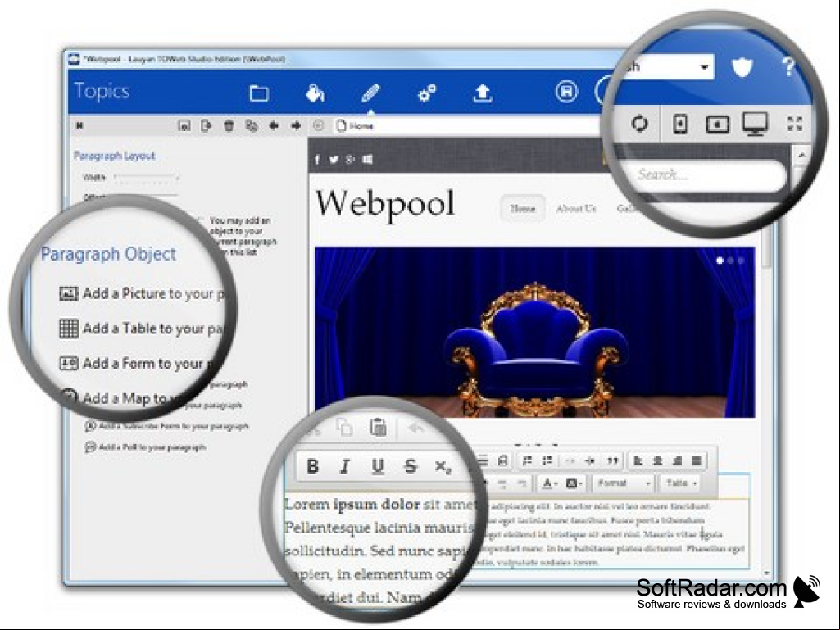The image size is (840, 630).
Task: Click Add a Poll to your paragraph
Action: coord(145,447)
